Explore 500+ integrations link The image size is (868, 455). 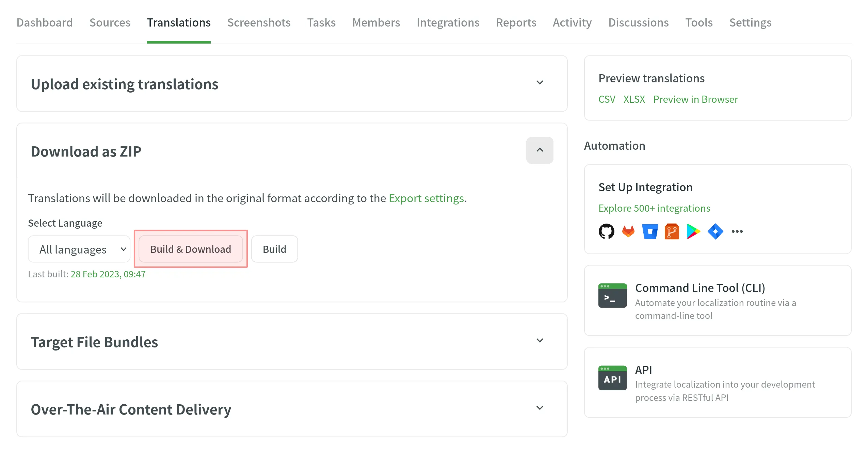click(x=655, y=208)
